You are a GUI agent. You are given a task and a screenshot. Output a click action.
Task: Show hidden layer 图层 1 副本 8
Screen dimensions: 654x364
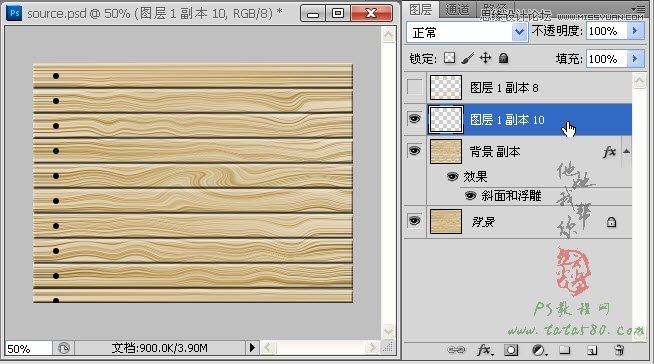[414, 87]
